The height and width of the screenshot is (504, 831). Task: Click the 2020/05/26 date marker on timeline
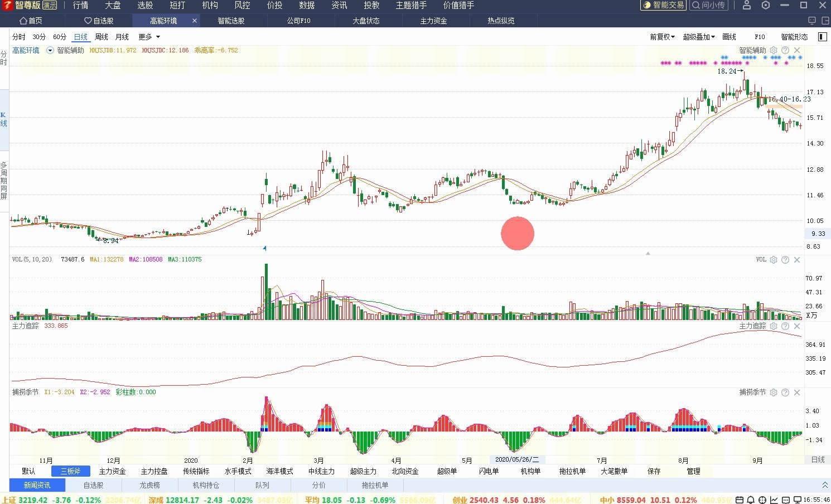pyautogui.click(x=517, y=459)
